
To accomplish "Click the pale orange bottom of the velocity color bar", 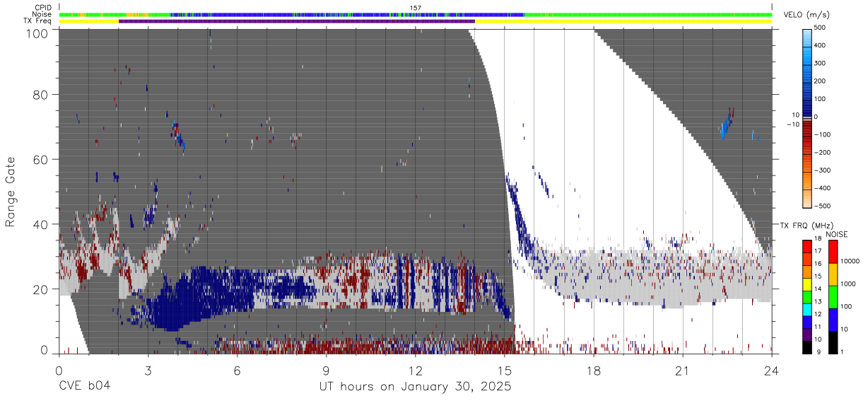I will point(807,198).
